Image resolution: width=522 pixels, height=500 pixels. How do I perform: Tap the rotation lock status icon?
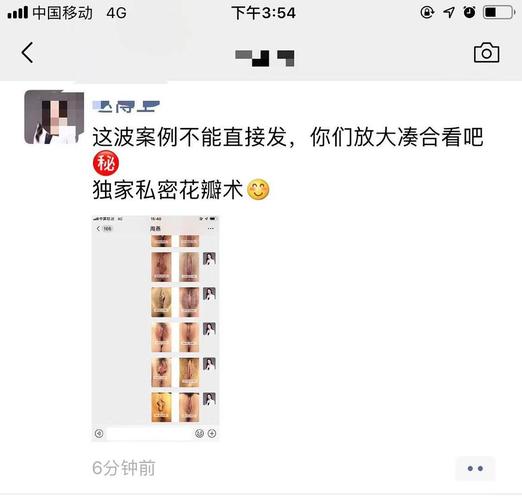(x=427, y=13)
